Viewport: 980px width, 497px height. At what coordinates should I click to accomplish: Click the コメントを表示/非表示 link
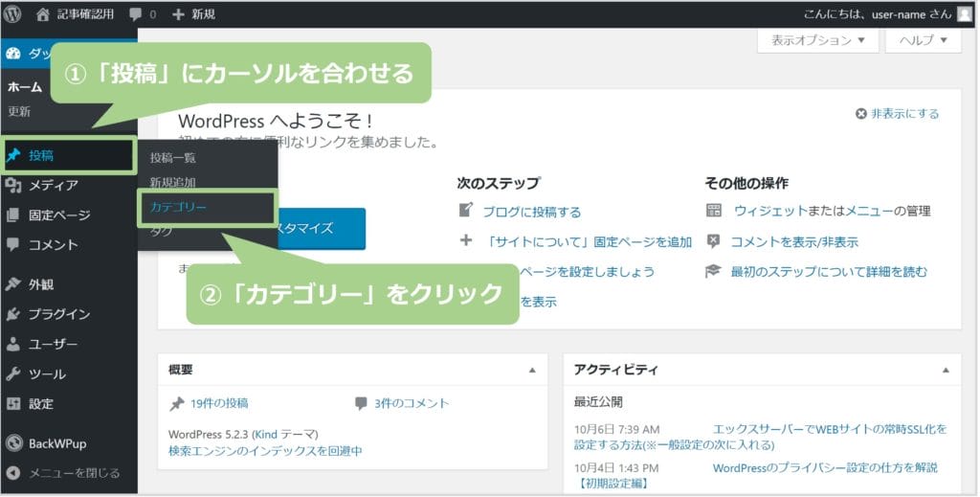pyautogui.click(x=794, y=242)
